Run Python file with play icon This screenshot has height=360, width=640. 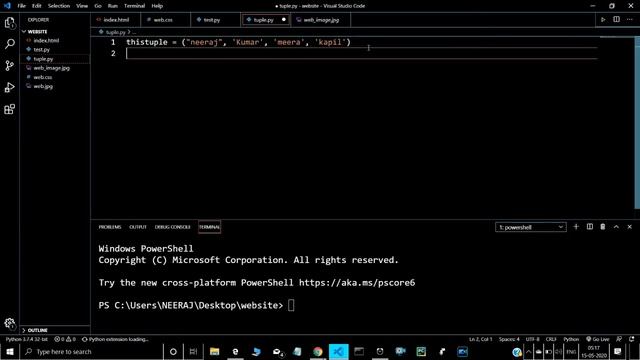603,20
